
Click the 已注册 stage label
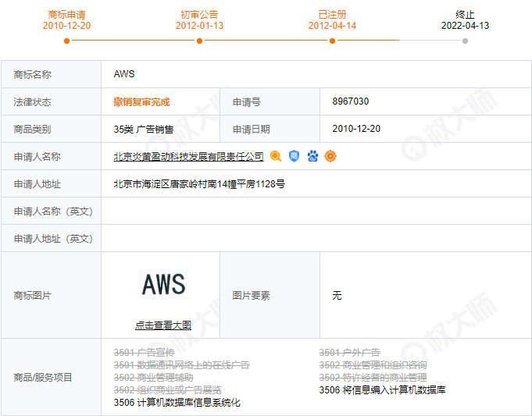(333, 15)
